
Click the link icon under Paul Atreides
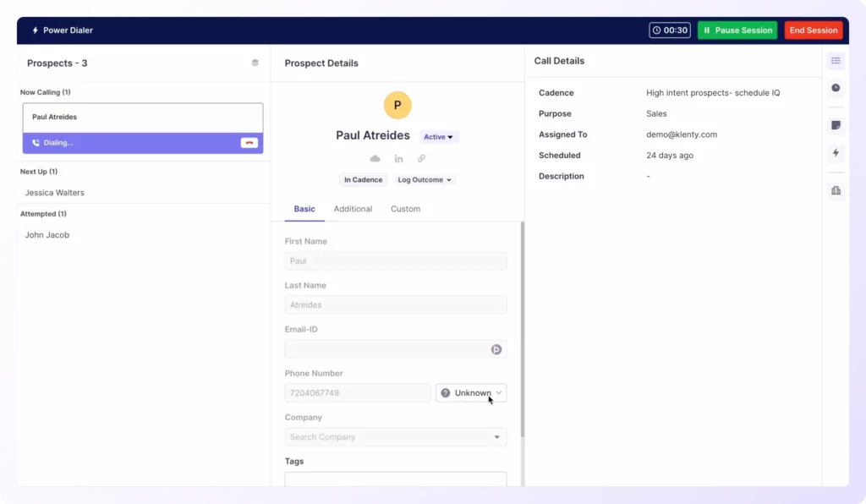pos(419,158)
